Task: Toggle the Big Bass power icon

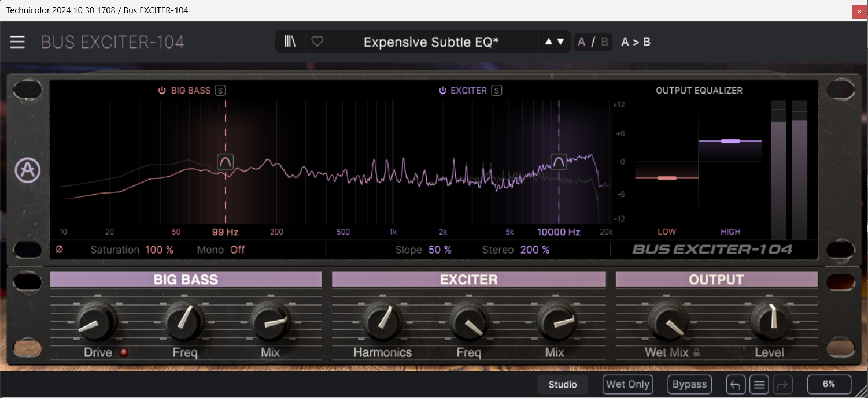Action: tap(162, 91)
